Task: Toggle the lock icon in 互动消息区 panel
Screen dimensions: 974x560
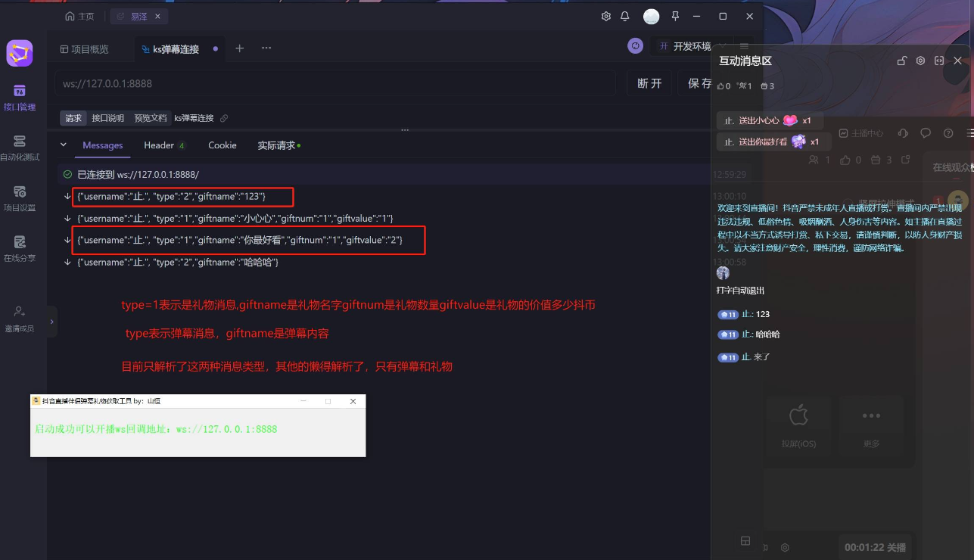Action: point(901,61)
